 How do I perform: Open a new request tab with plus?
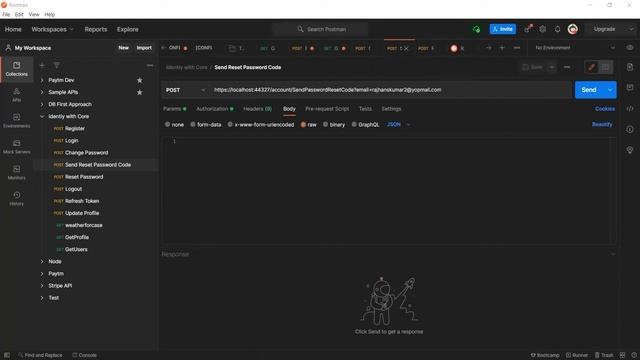(502, 48)
